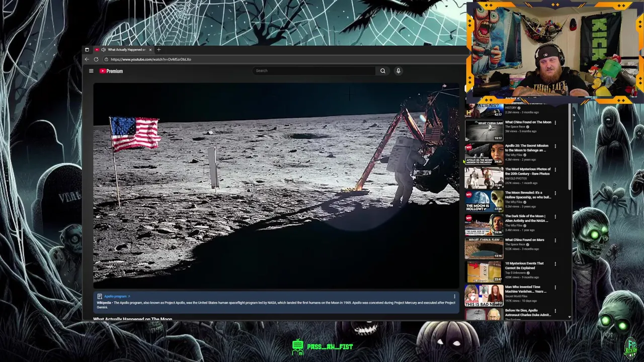Open 'The Most Mysterious Photos of the 20th Century'
The width and height of the screenshot is (644, 362).
point(528,171)
